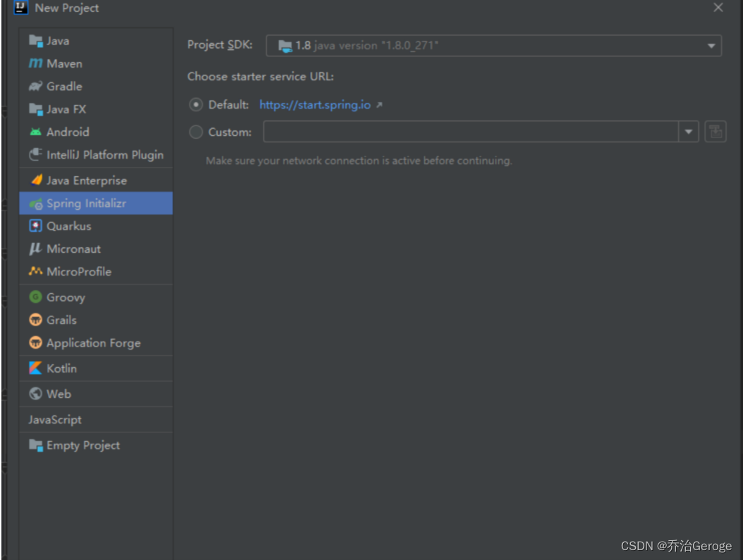Choose the Java project type label
Image resolution: width=743 pixels, height=560 pixels.
58,41
